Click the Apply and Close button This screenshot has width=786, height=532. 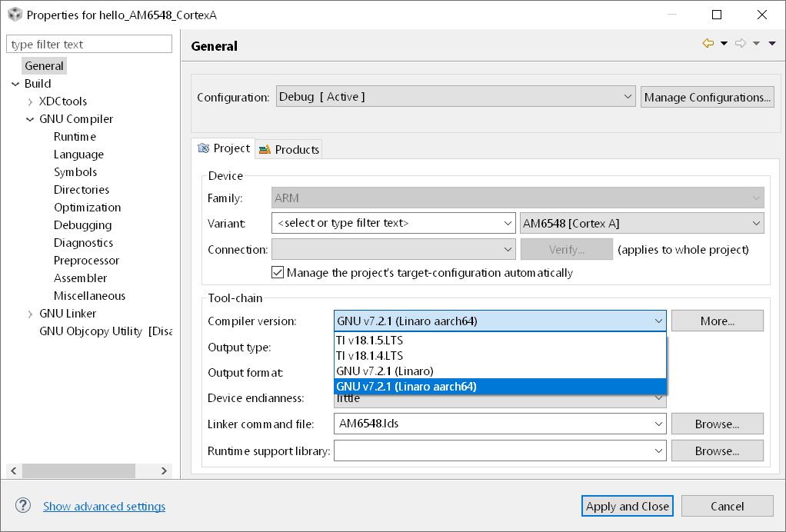628,506
